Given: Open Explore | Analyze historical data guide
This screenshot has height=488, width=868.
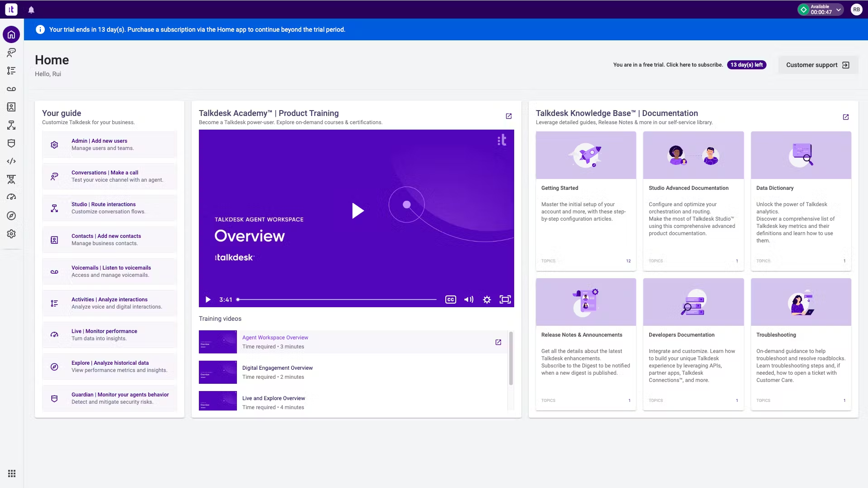Looking at the screenshot, I should [x=110, y=367].
